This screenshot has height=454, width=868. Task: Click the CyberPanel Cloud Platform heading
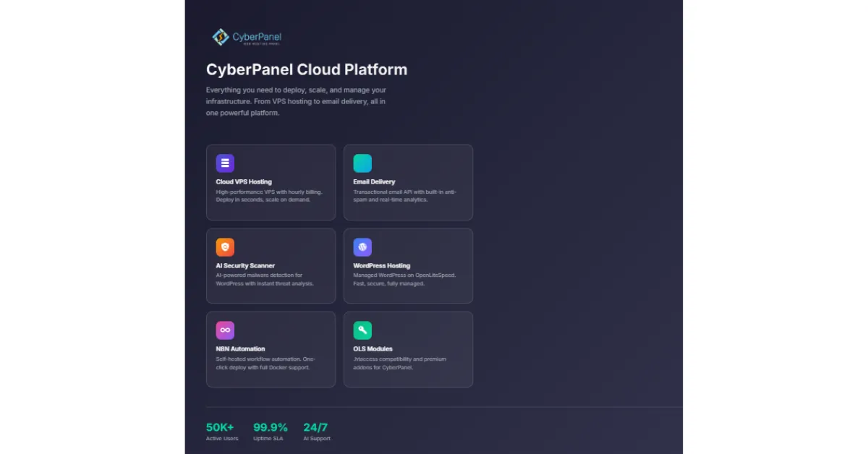coord(307,69)
